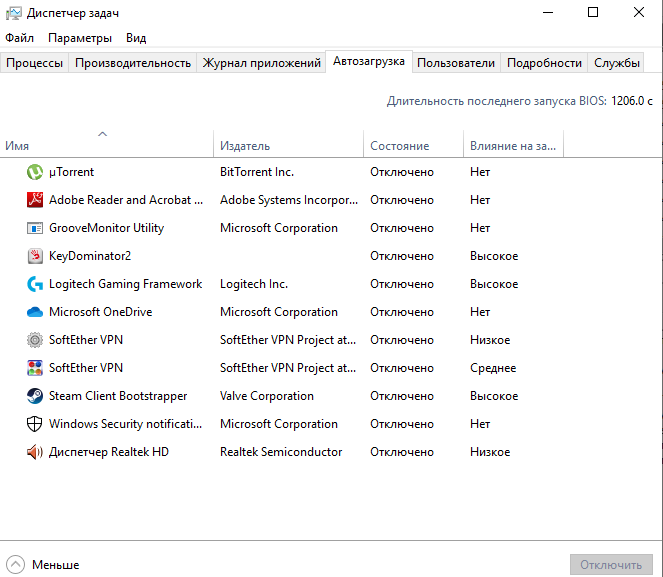Click publisher Realtek Semiconductor
Screen dimensions: 663x577
(281, 452)
